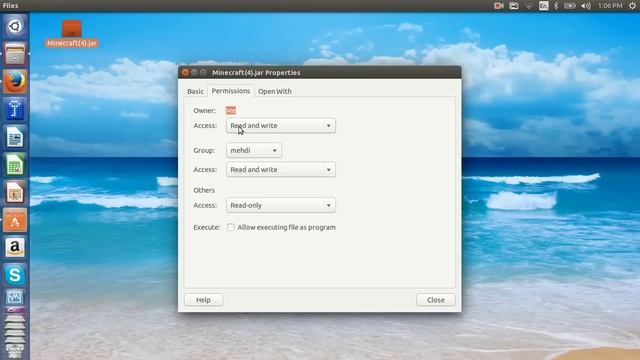
Task: Open the Wi-Fi network indicator
Action: coord(529,6)
